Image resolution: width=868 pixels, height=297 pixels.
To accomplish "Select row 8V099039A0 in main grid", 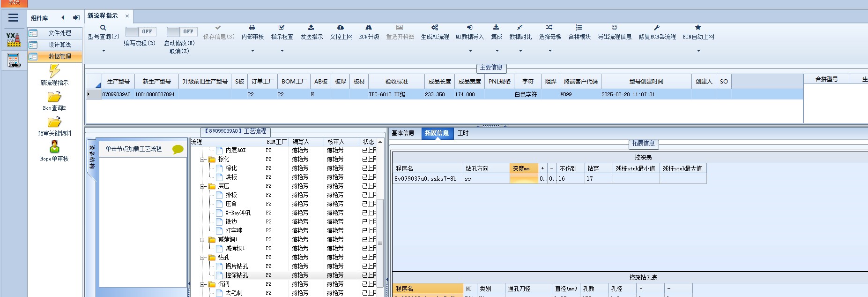I will [444, 94].
